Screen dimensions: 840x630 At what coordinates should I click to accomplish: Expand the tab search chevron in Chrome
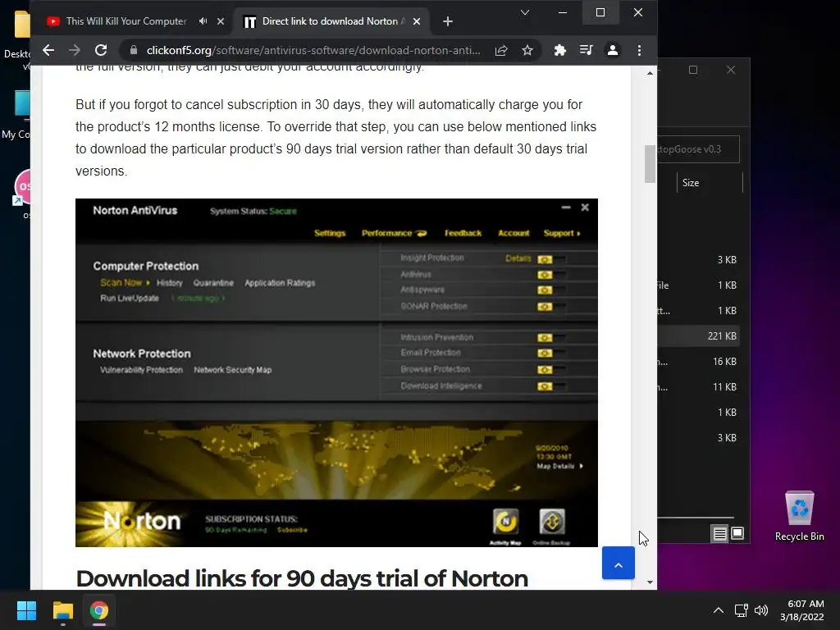525,12
